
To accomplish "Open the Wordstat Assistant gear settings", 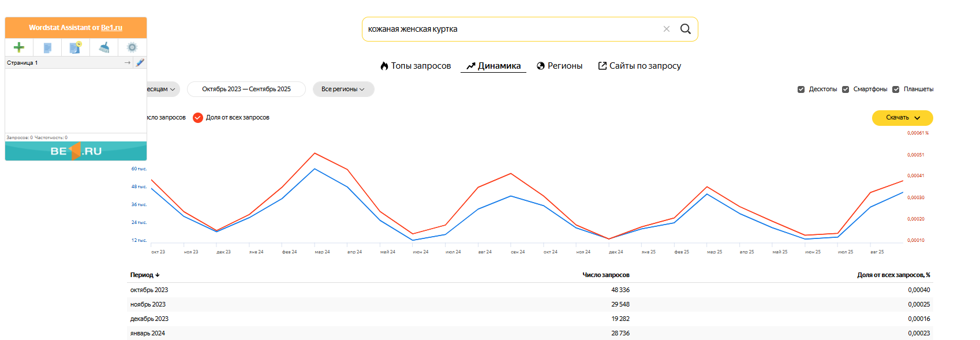I will point(132,47).
